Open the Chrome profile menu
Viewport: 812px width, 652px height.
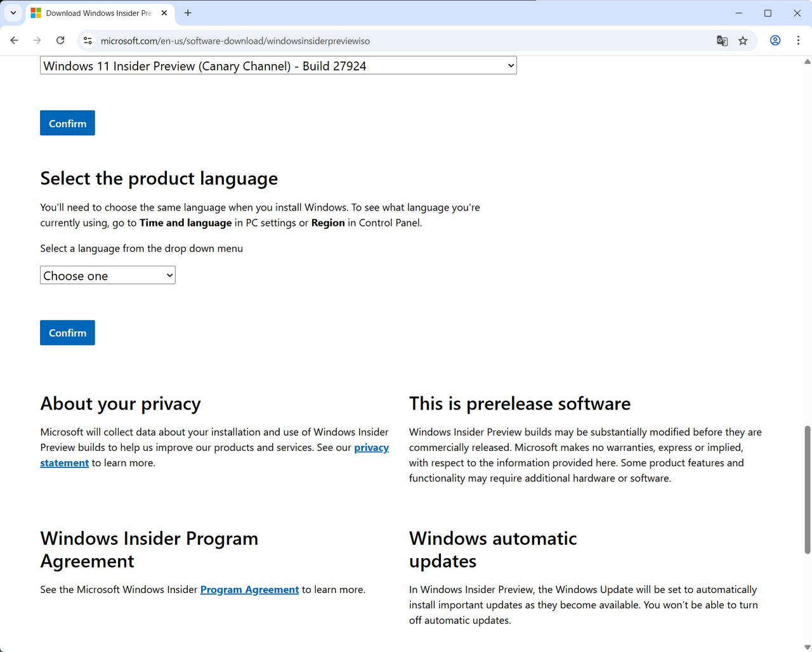pyautogui.click(x=775, y=41)
